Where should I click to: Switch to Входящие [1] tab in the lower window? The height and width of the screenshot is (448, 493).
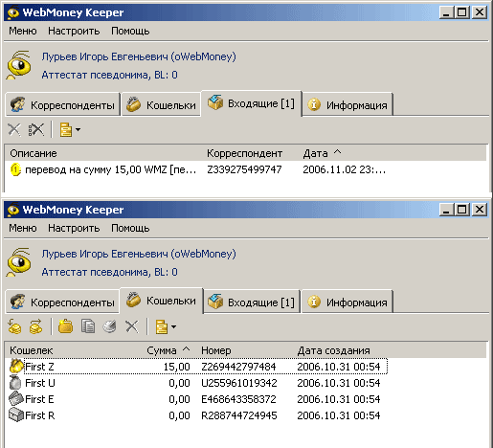(251, 302)
